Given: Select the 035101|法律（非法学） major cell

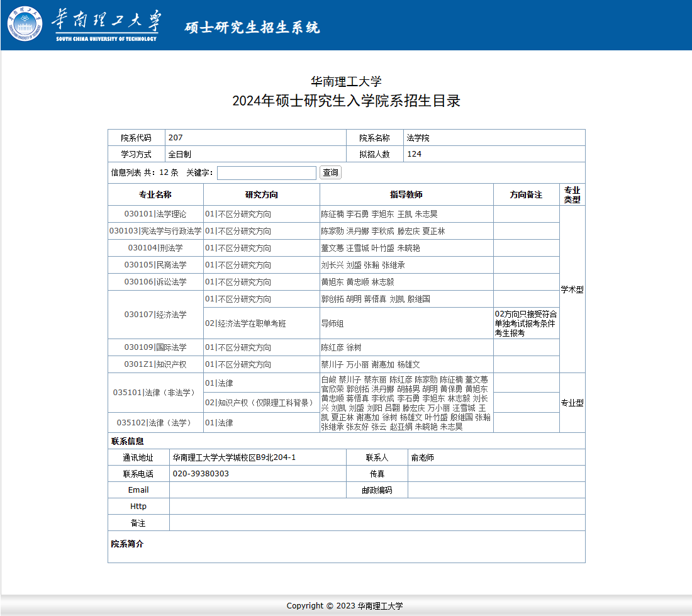Looking at the screenshot, I should (155, 393).
